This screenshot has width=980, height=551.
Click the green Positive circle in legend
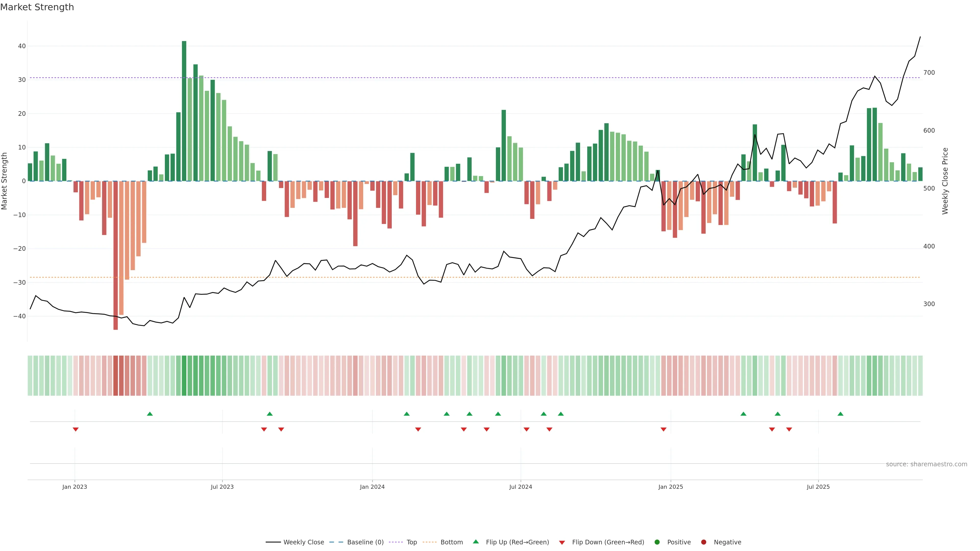pyautogui.click(x=657, y=542)
